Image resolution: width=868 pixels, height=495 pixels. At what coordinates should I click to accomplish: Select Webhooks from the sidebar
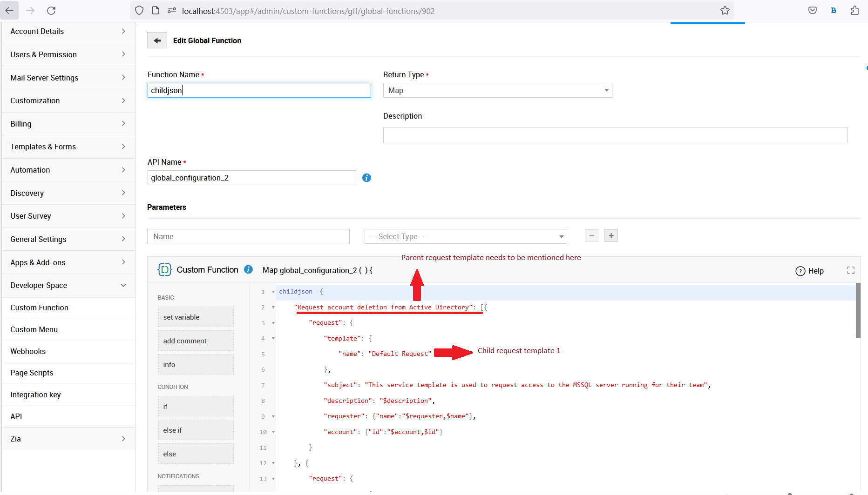(28, 351)
